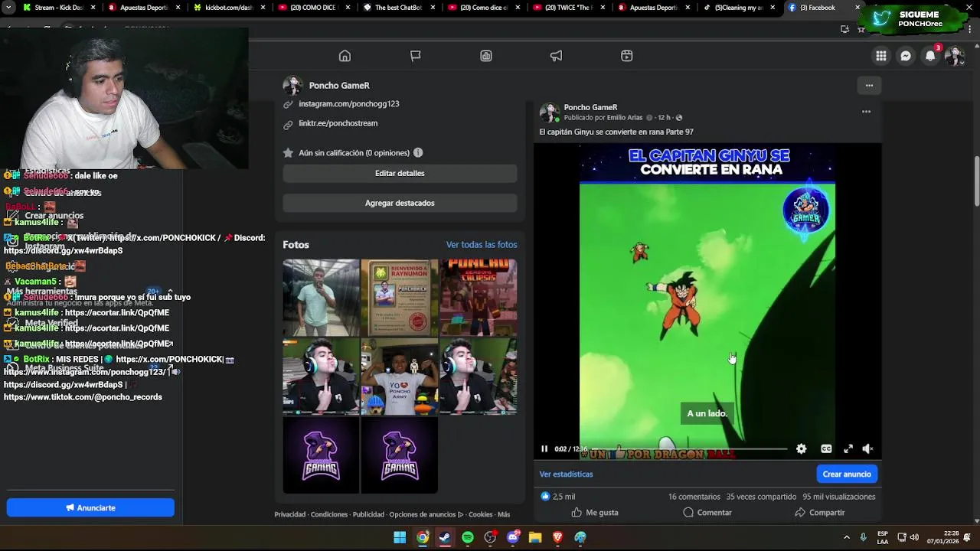Open Steam from taskbar

[445, 538]
